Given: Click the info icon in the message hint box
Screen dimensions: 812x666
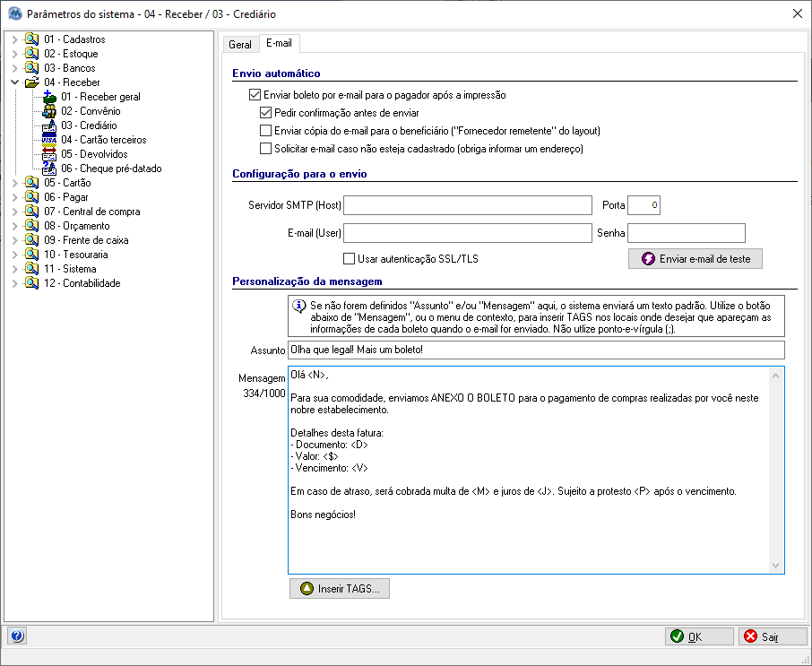Looking at the screenshot, I should coord(299,306).
